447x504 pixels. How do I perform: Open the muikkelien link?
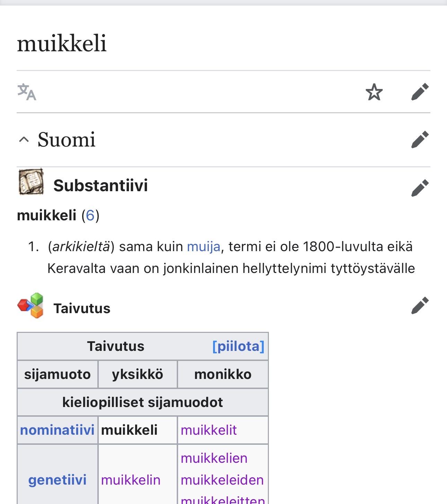click(x=214, y=458)
